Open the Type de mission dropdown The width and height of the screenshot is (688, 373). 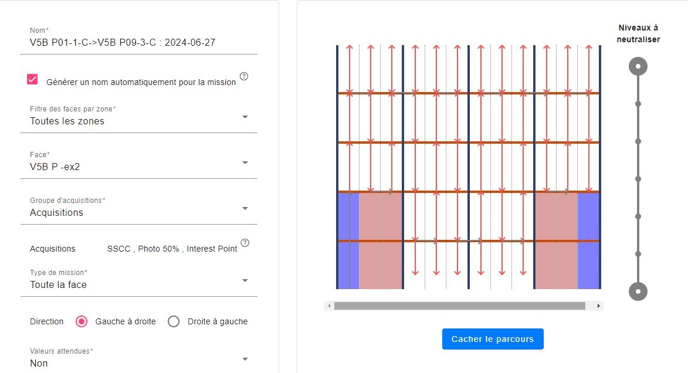[x=139, y=280]
